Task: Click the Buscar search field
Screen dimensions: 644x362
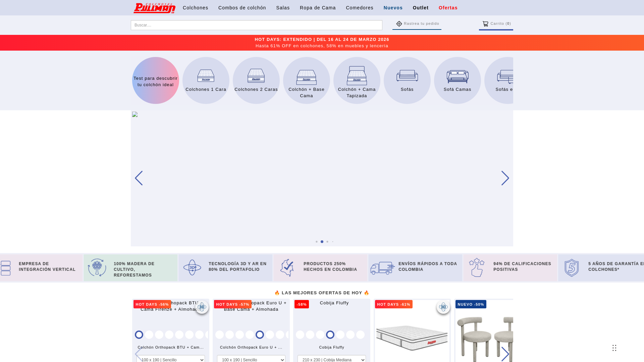Action: pos(257,25)
